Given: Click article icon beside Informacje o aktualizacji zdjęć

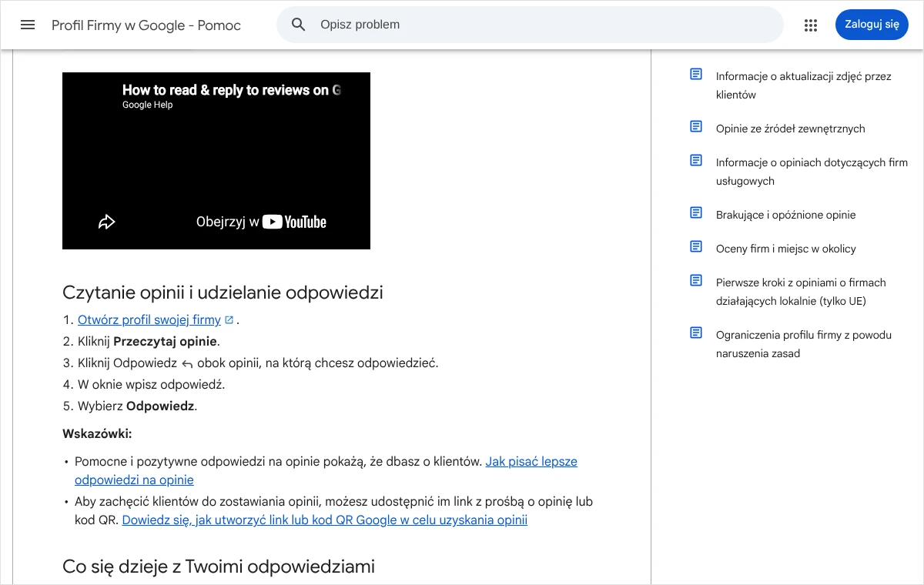Looking at the screenshot, I should tap(696, 75).
